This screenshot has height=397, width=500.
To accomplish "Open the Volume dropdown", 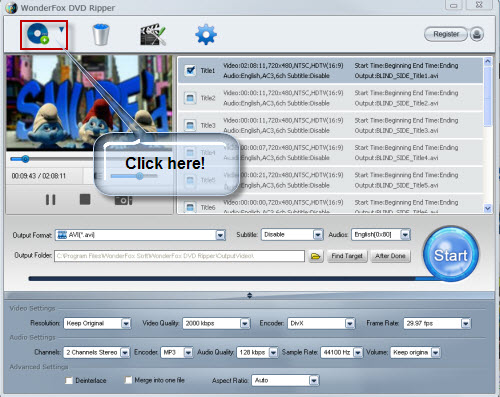I will pos(435,352).
